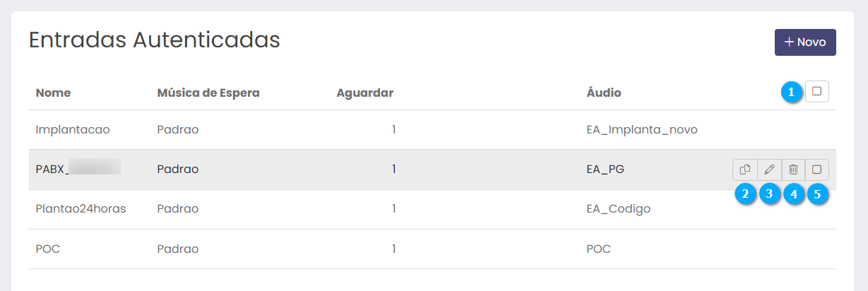Screen dimensions: 868x291
Task: Select the POC entry name
Action: coord(49,249)
